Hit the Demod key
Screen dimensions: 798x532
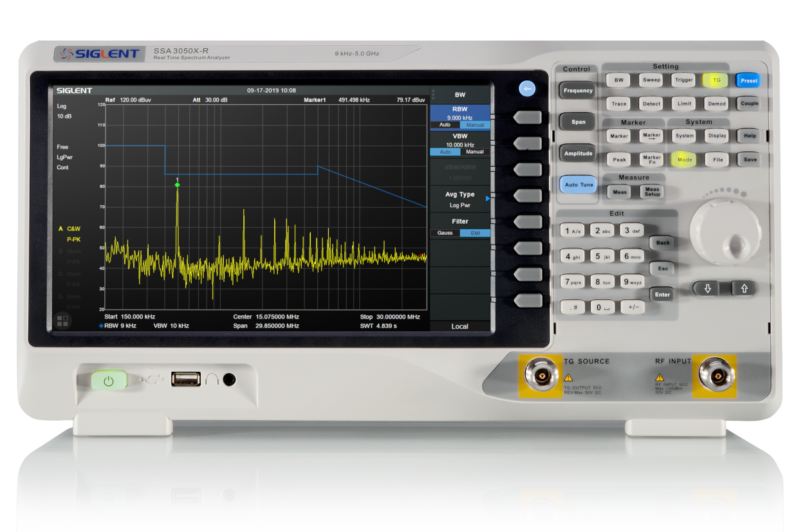717,104
